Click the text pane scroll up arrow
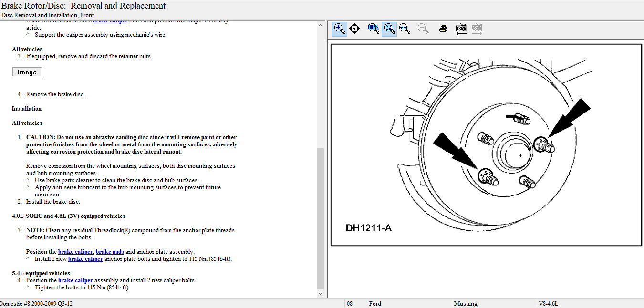This screenshot has height=308, width=644. (320, 25)
